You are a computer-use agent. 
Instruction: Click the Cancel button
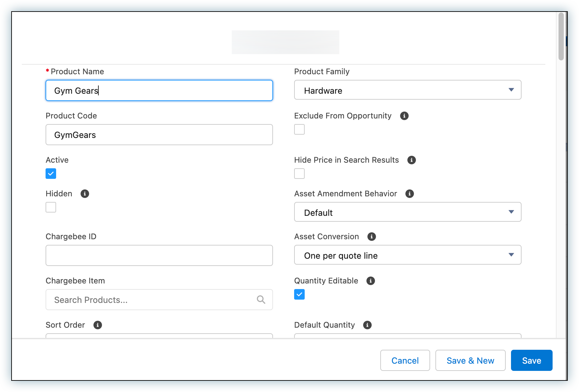pos(405,360)
